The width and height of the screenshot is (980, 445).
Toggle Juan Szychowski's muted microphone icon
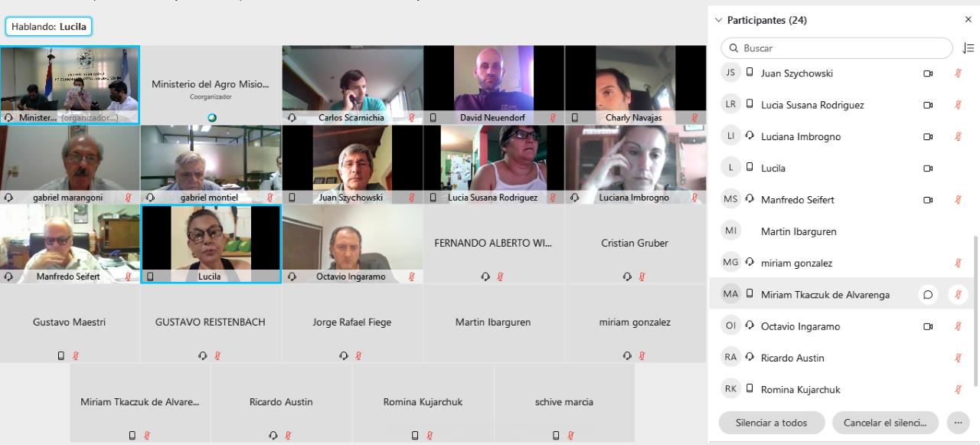click(x=958, y=74)
